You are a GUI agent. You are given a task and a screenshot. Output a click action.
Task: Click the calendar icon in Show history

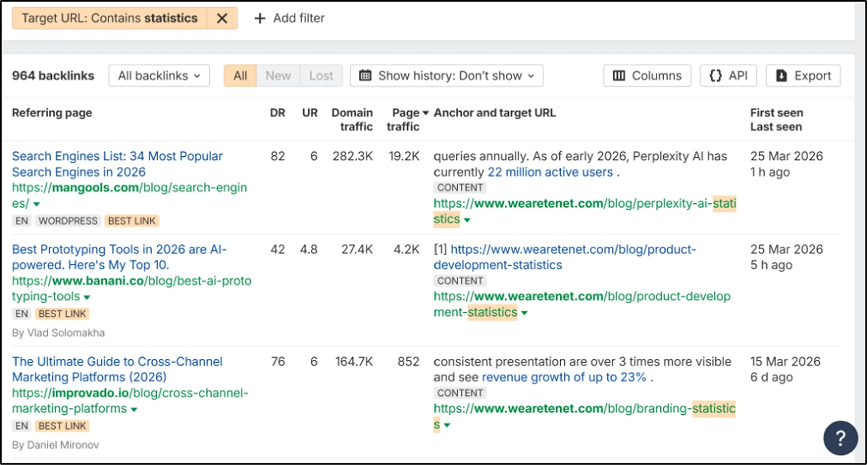click(x=365, y=75)
